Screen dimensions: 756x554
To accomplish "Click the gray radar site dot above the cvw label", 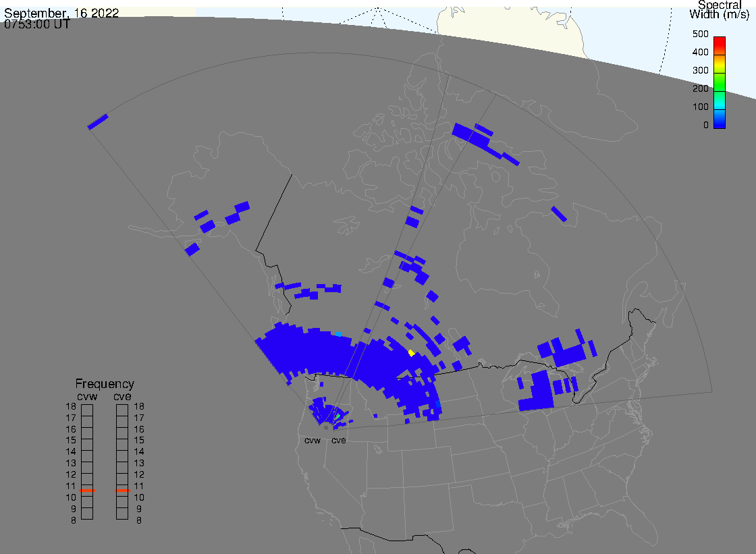I will click(x=326, y=428).
